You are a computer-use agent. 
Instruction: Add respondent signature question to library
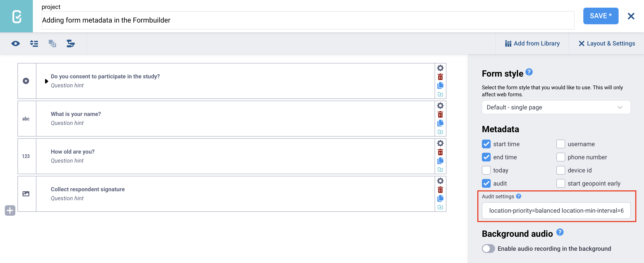[x=440, y=207]
